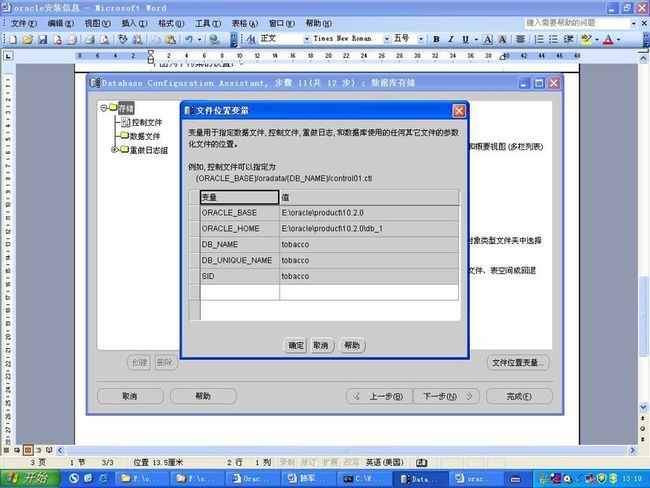Click the DB_UNIQUE_NAME variable cell
The height and width of the screenshot is (488, 650).
pos(239,260)
